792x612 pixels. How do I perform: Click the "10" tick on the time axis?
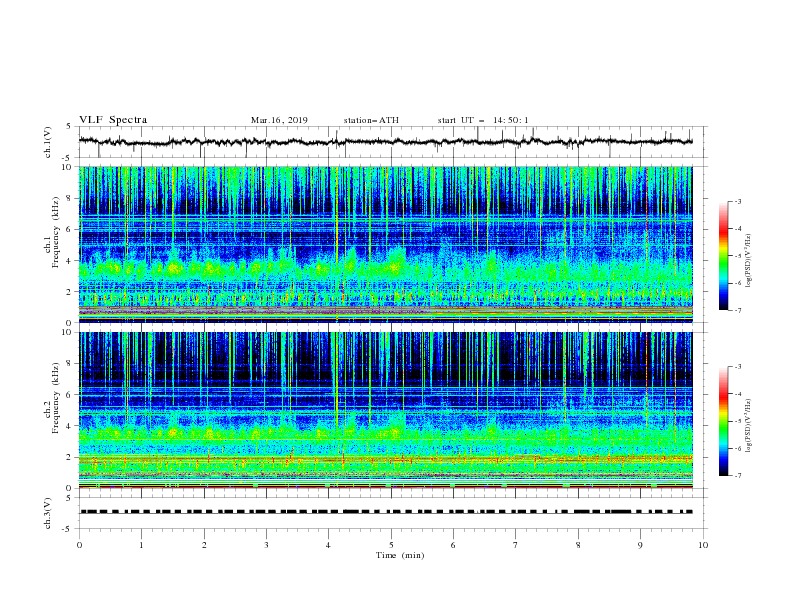coord(703,545)
